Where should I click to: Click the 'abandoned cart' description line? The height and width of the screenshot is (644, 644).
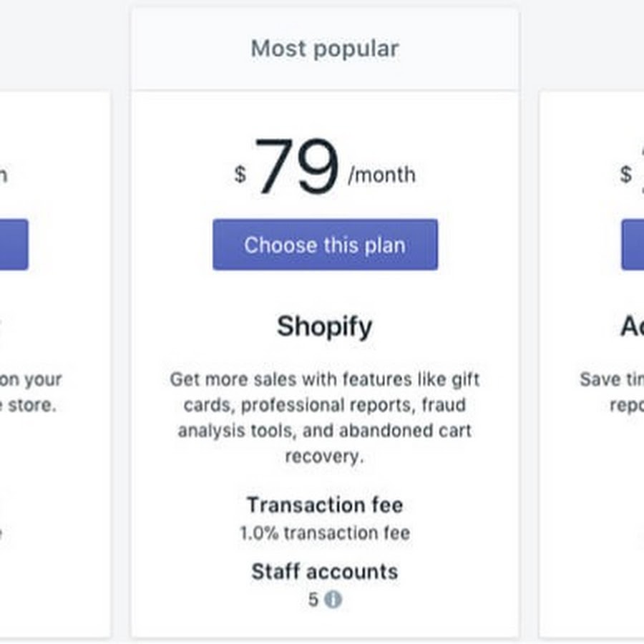coord(325,431)
